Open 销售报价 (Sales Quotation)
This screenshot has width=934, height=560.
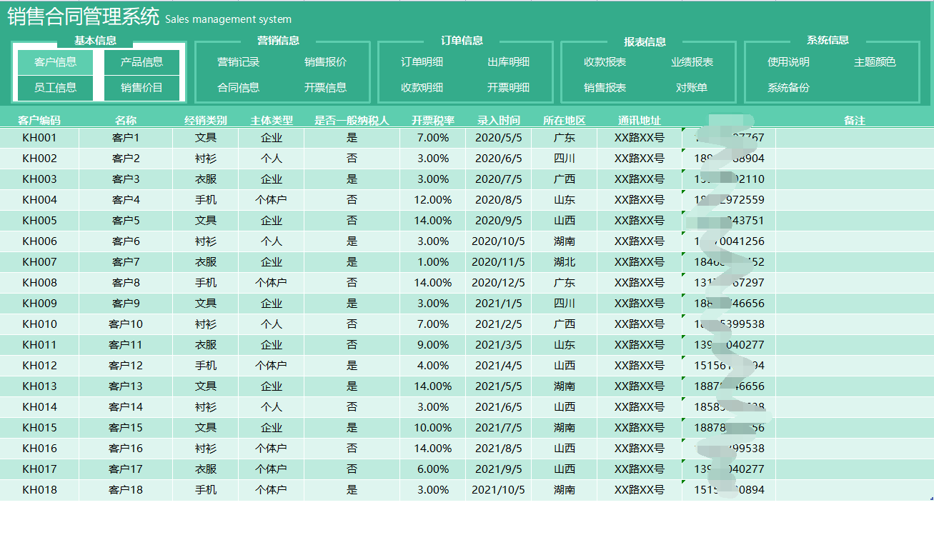pos(326,62)
